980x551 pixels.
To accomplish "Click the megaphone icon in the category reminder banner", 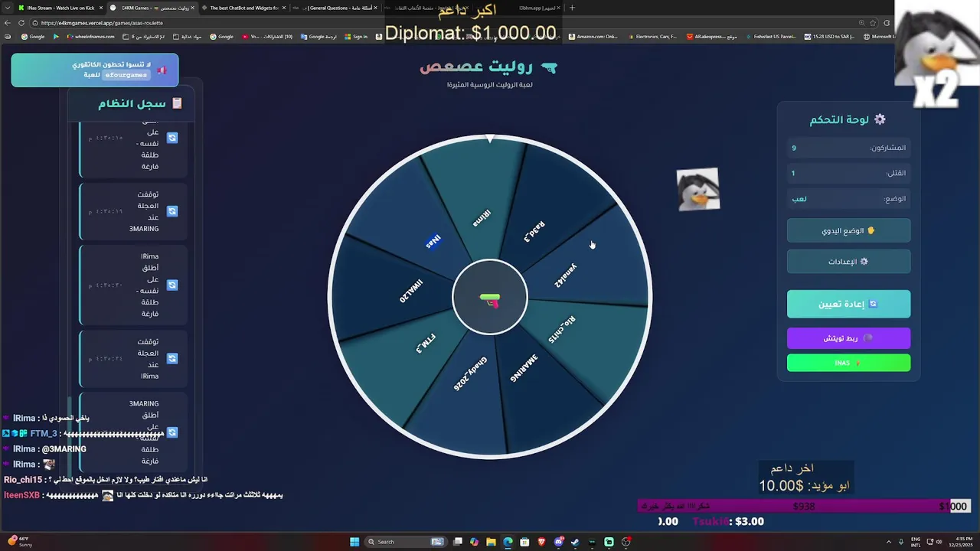I will point(162,70).
